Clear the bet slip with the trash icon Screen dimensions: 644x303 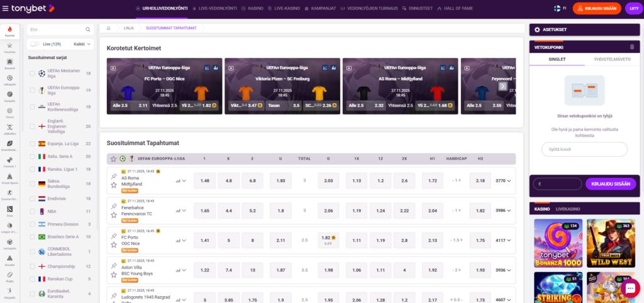[631, 47]
